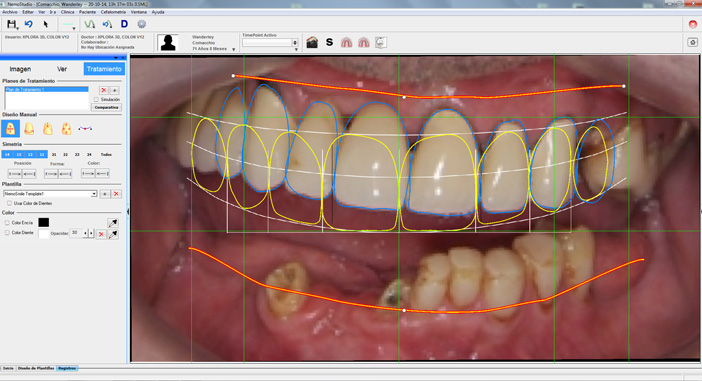Mirror Posición left to right

click(x=15, y=173)
